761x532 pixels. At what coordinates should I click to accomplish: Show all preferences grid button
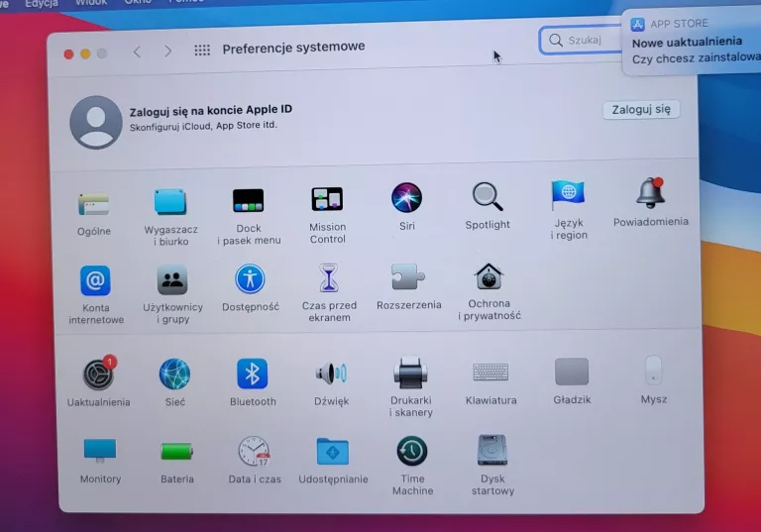(x=202, y=50)
